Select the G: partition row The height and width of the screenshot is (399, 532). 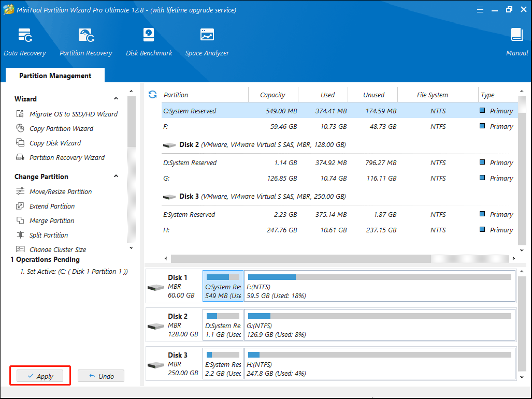pyautogui.click(x=340, y=179)
